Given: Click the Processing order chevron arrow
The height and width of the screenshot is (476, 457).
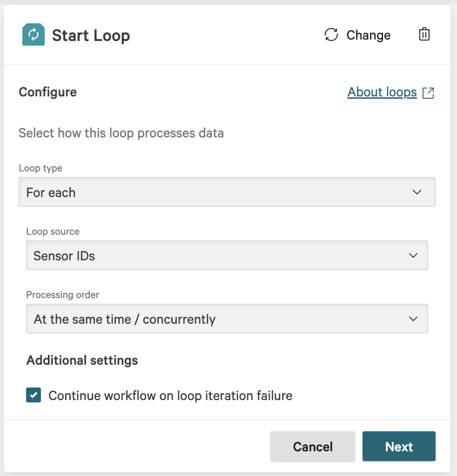Looking at the screenshot, I should pyautogui.click(x=413, y=319).
